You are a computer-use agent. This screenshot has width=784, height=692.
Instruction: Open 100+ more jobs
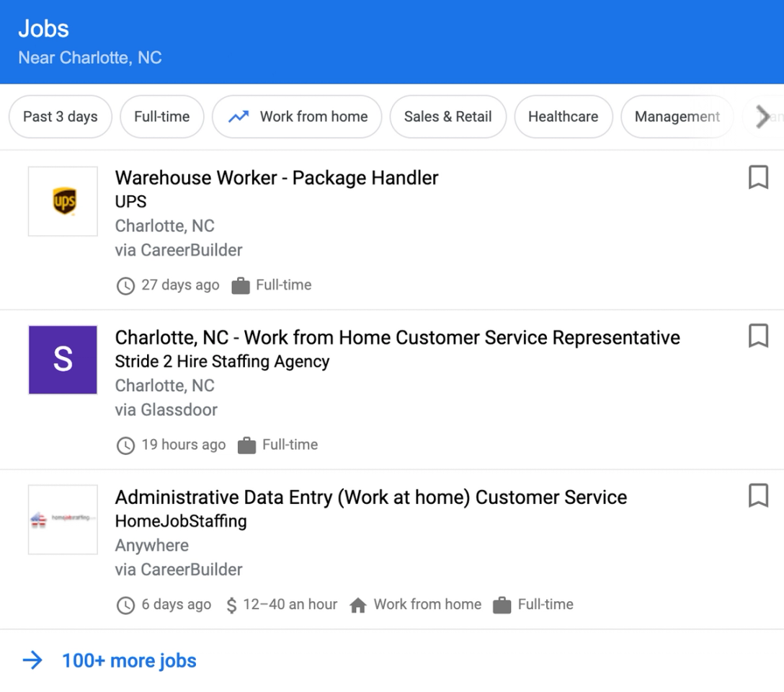[x=128, y=660]
